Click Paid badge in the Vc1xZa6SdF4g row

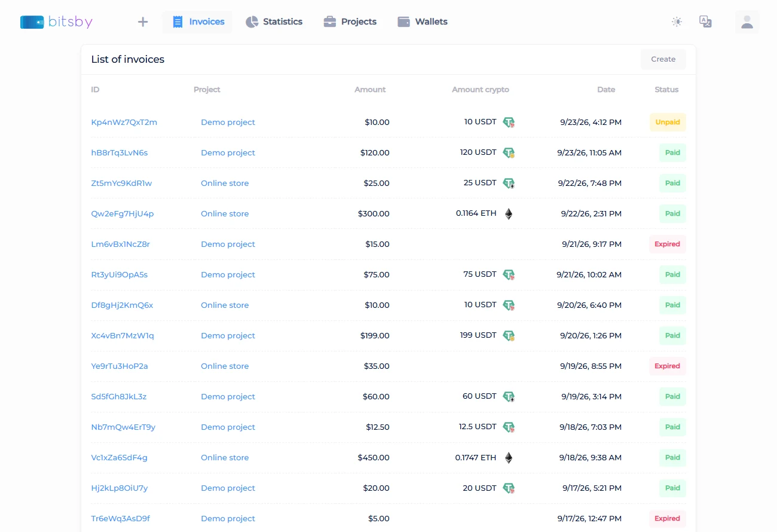coord(672,458)
